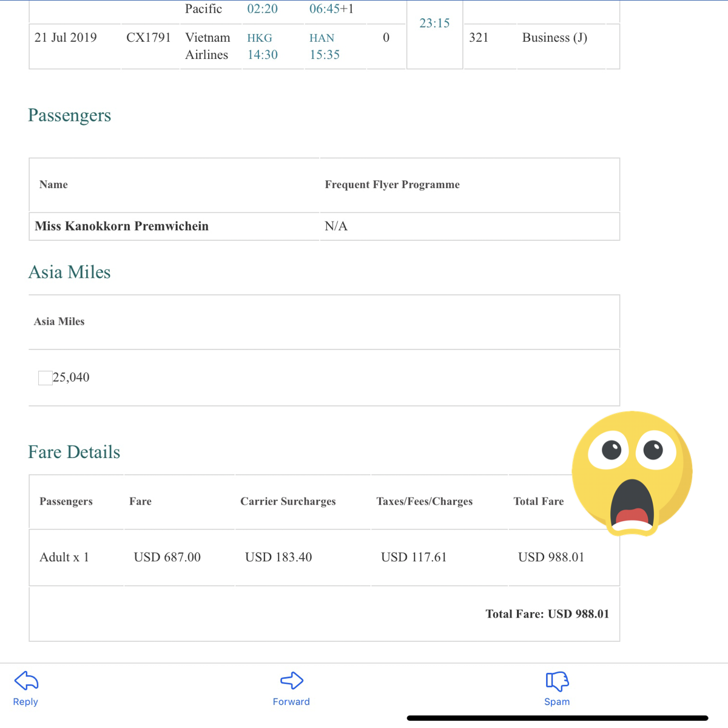Mark email with Spam thumbs-down icon
The height and width of the screenshot is (728, 728).
point(557,681)
